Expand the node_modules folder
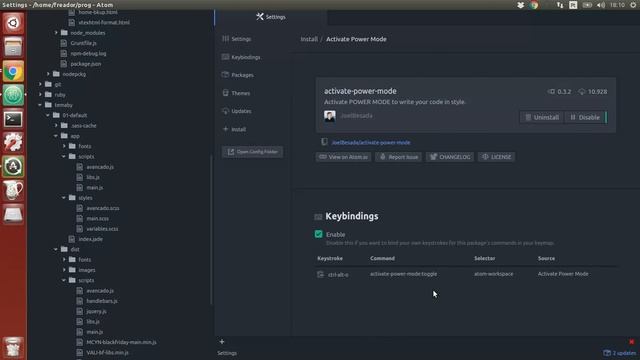 tap(56, 33)
